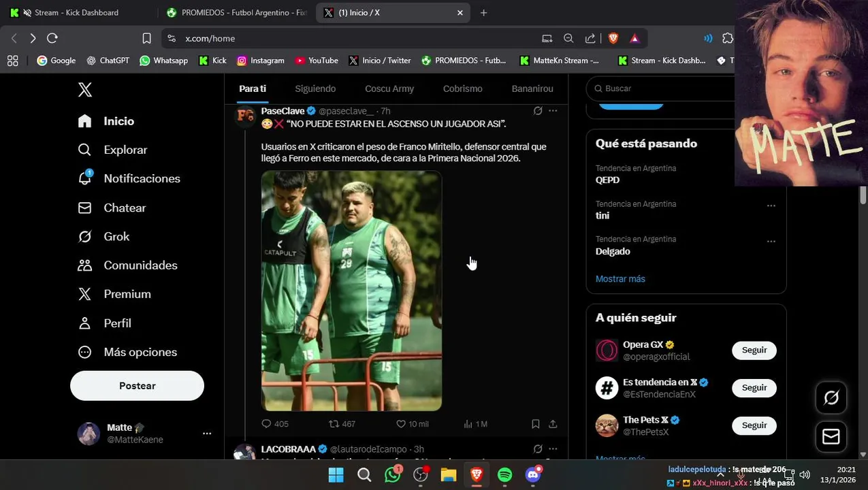Follow Es tendencia en X

pyautogui.click(x=754, y=388)
